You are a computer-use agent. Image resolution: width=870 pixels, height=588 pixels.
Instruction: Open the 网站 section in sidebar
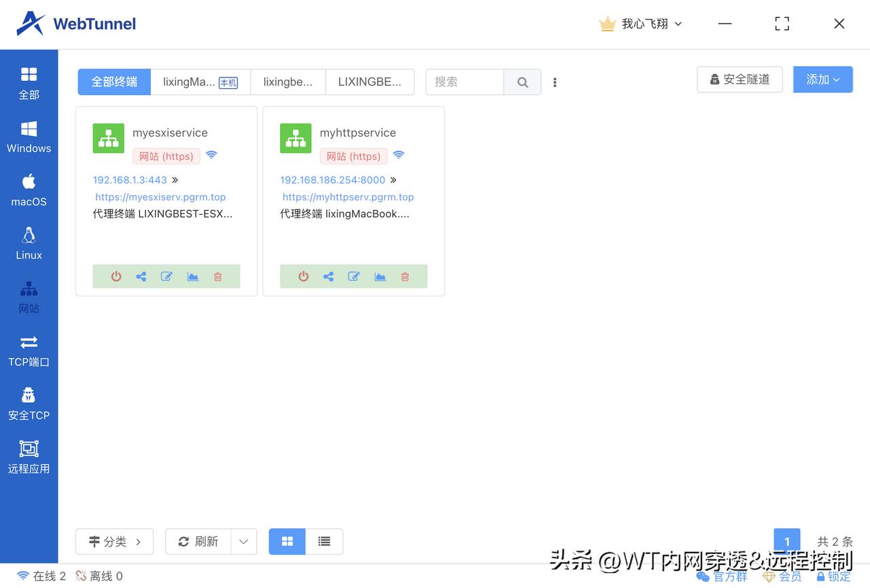[x=29, y=298]
